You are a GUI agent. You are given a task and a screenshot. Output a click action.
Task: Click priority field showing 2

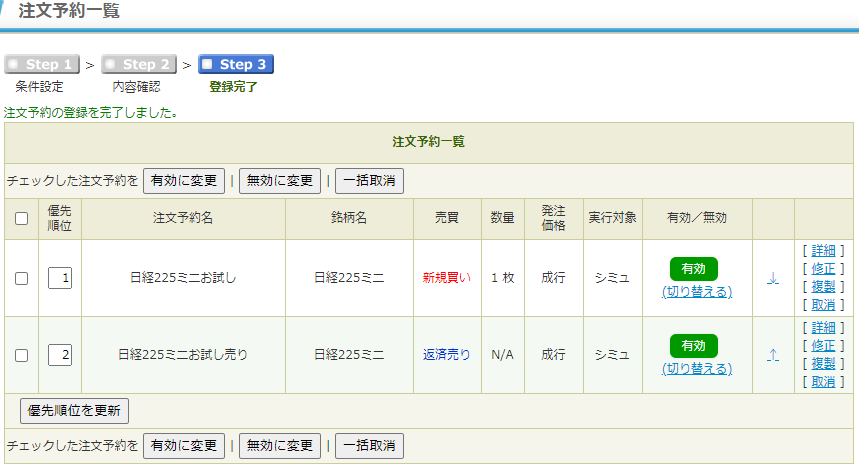pos(60,355)
